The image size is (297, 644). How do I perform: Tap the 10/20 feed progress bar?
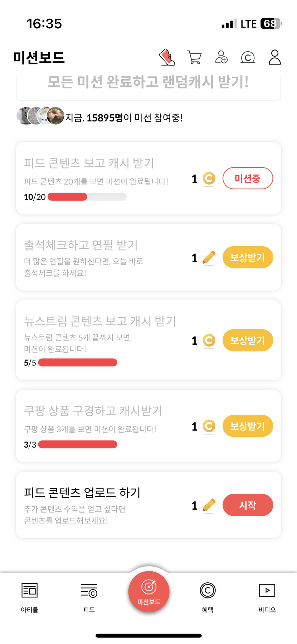(x=87, y=197)
